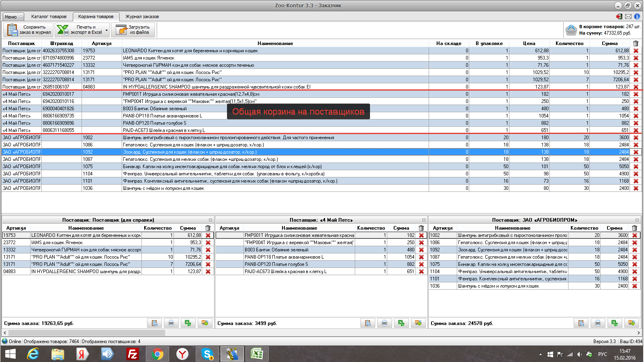The height and width of the screenshot is (362, 644).
Task: Switch to Каталог товаров tab
Action: point(49,16)
